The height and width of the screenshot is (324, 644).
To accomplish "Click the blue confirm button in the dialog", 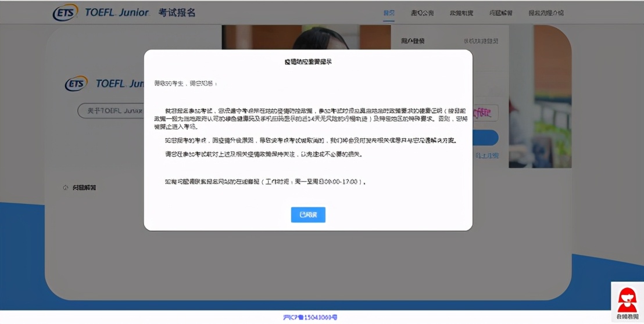I will (308, 214).
